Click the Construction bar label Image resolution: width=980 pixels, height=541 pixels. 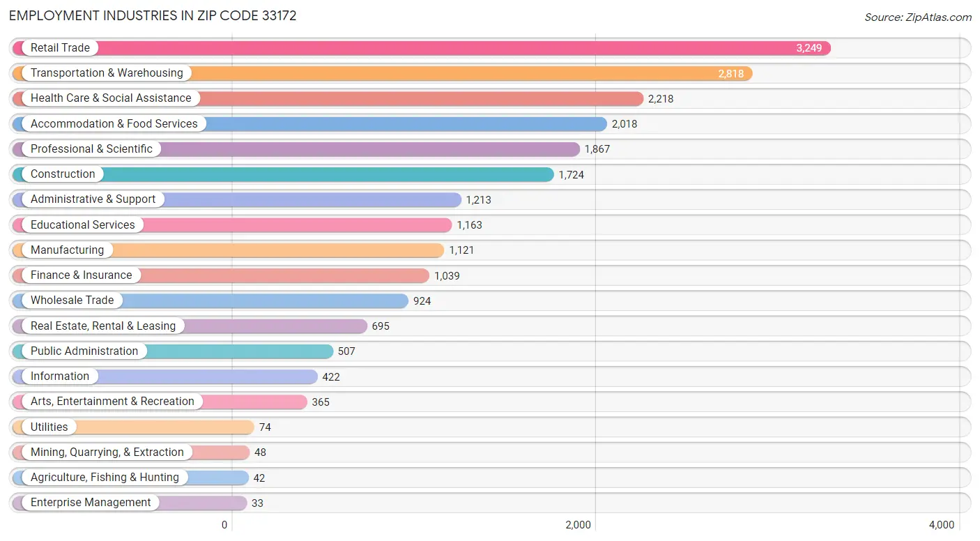63,174
